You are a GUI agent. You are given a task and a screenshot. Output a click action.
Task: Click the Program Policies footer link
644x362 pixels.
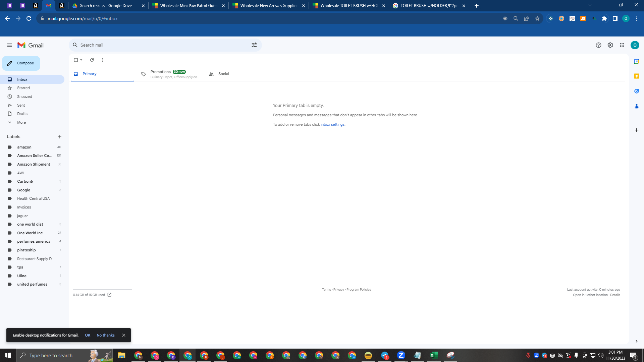coord(359,290)
